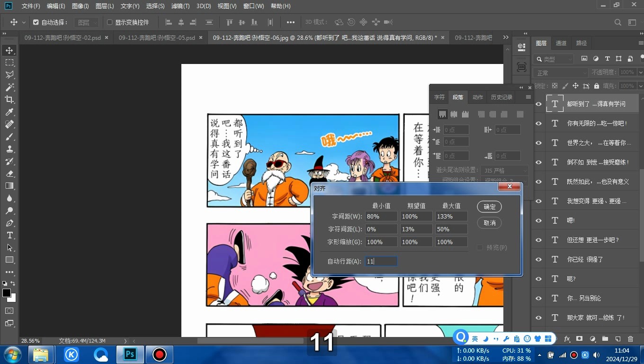This screenshot has height=364, width=644.
Task: Switch to the 路径 tab
Action: click(581, 43)
